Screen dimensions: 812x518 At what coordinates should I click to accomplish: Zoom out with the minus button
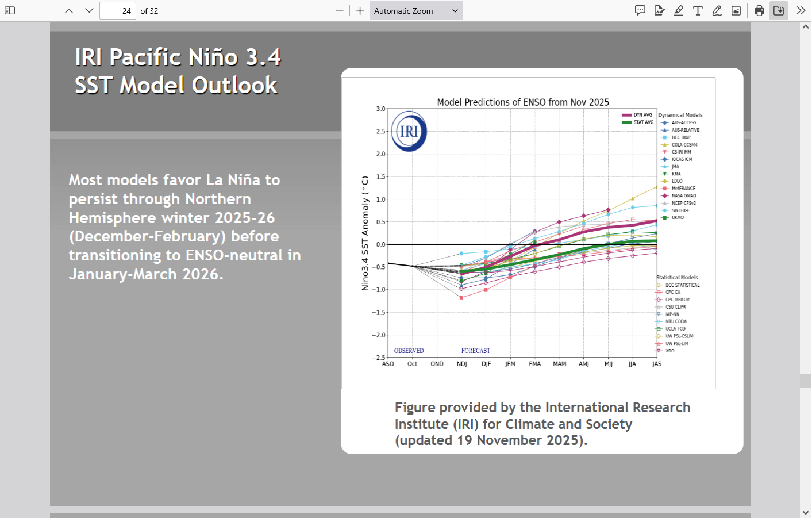coord(340,10)
